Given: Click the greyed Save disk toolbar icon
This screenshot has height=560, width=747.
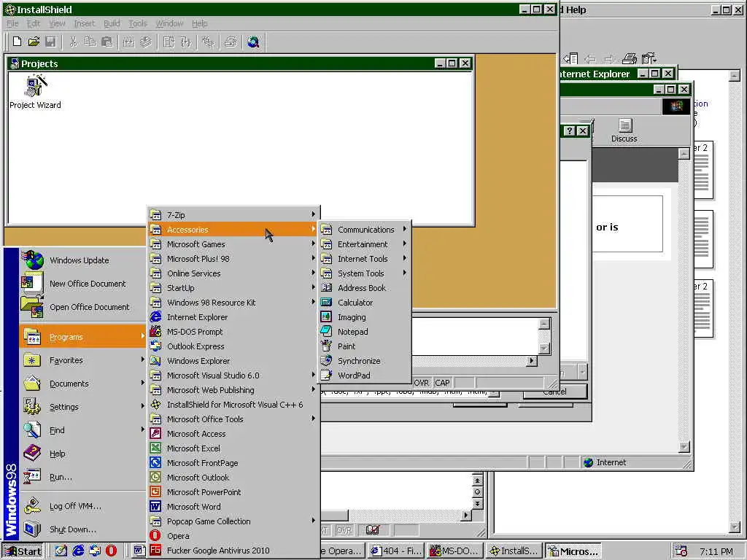Looking at the screenshot, I should (50, 42).
